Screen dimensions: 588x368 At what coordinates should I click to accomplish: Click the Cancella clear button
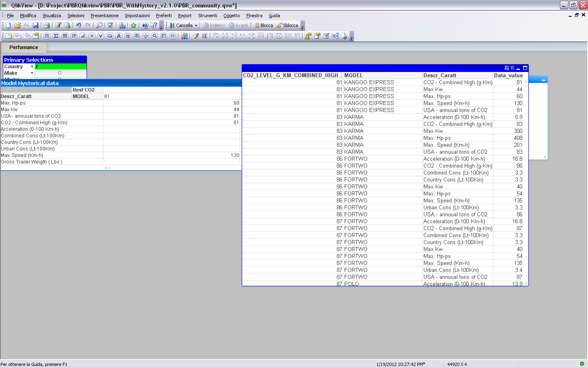181,25
